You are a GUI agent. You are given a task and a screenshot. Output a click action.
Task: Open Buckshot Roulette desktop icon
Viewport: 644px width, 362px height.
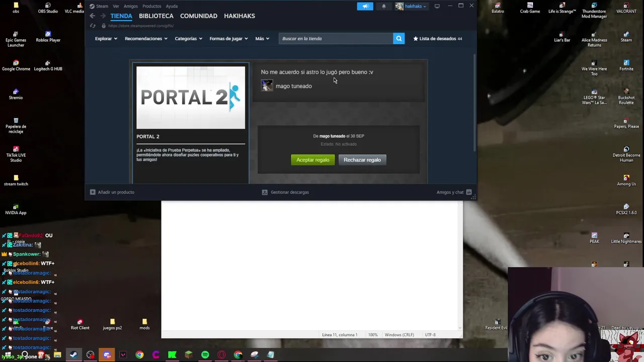[626, 97]
